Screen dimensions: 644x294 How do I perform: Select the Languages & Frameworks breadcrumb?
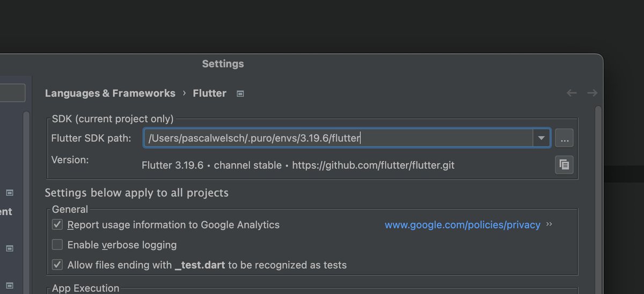pyautogui.click(x=110, y=93)
